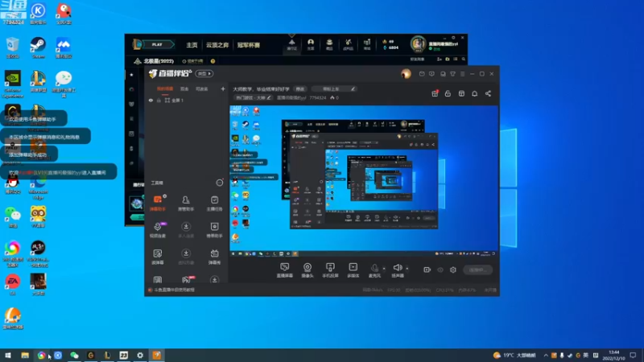Viewport: 644px width, 362px height.
Task: Open League client profile (生涯) icon
Action: [x=311, y=44]
